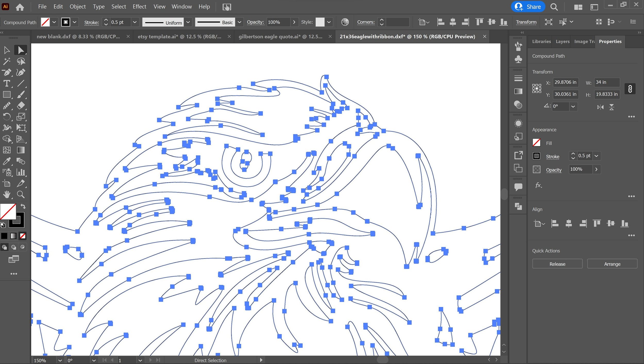Set paint mode to Gradient
644x364 pixels.
13,236
